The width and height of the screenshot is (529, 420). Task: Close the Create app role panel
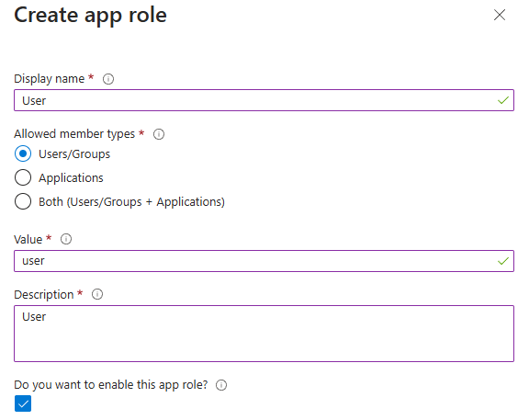pyautogui.click(x=500, y=15)
